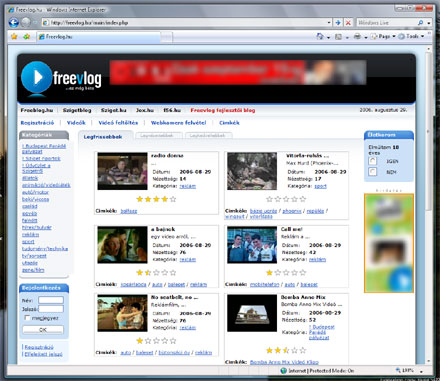Select the NEM radio option

point(372,172)
